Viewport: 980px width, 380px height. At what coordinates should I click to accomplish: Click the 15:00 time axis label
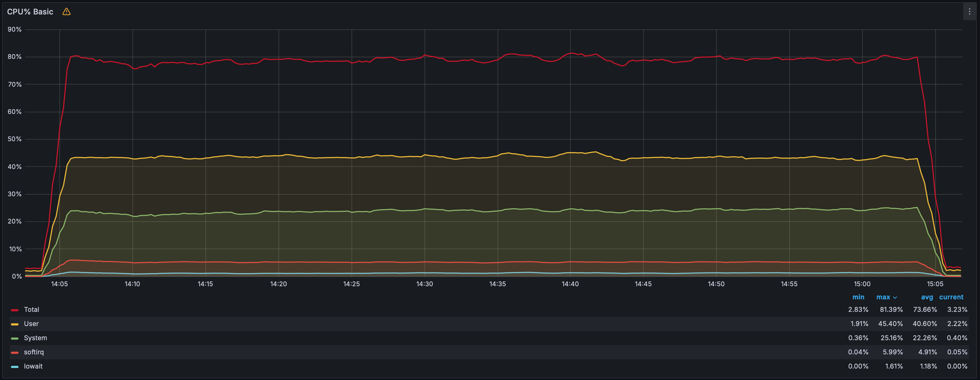pyautogui.click(x=862, y=284)
